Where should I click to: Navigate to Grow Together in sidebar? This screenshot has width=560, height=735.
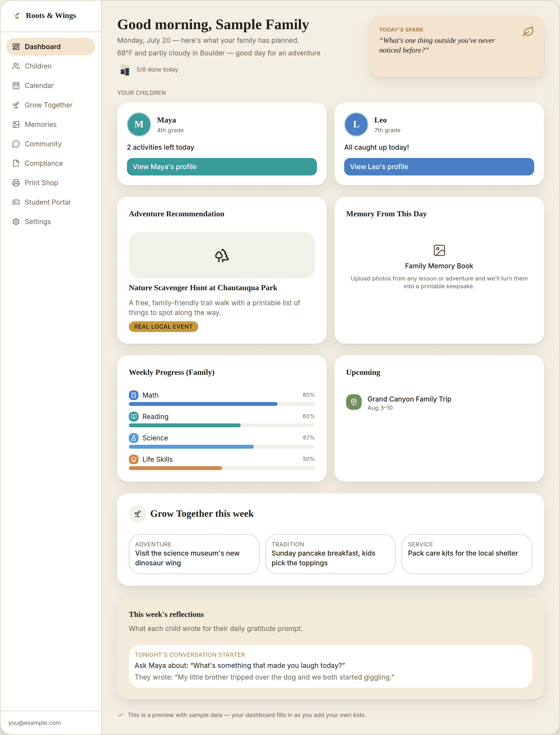coord(51,105)
